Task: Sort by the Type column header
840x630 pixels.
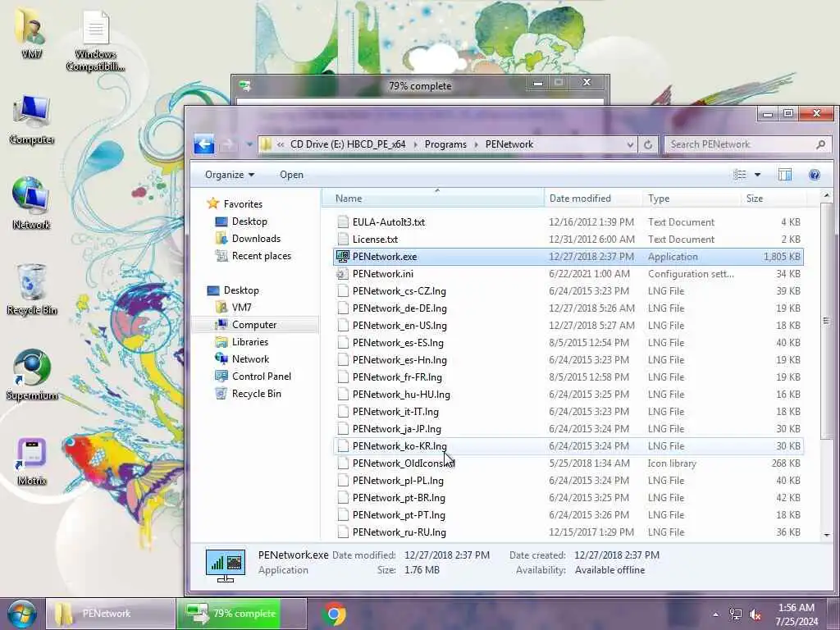Action: coord(691,199)
